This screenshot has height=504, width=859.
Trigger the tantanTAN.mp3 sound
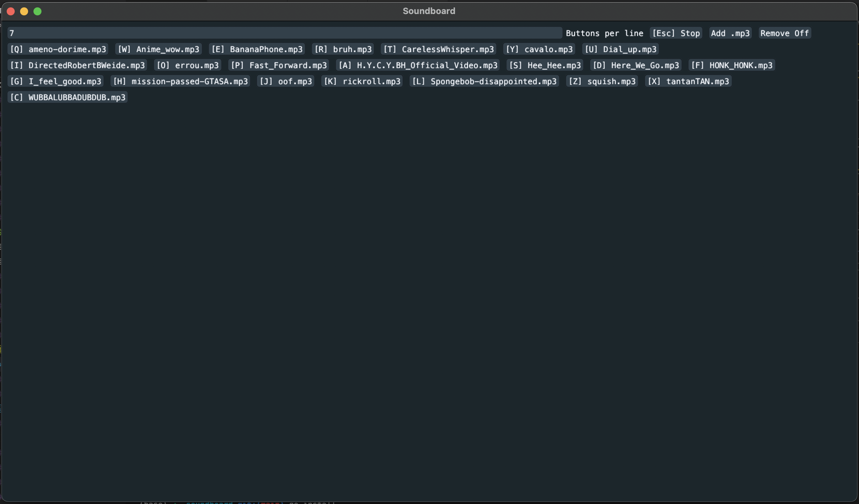[x=688, y=81]
